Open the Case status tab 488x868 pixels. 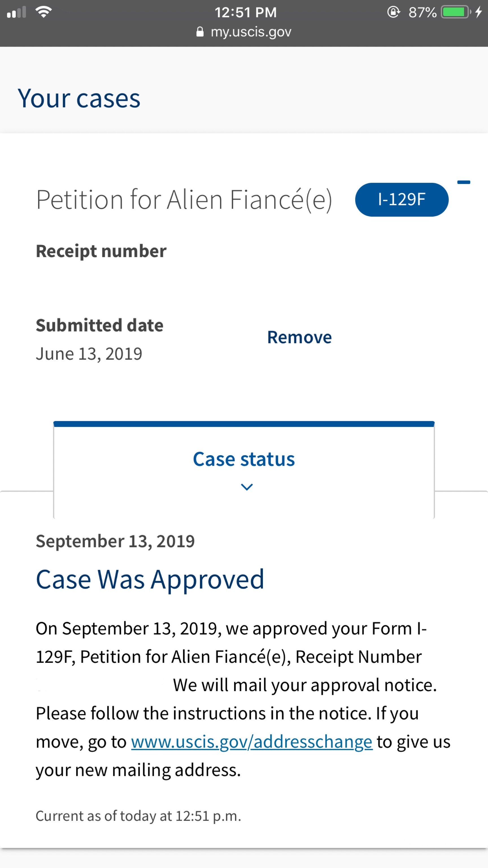[x=244, y=459]
